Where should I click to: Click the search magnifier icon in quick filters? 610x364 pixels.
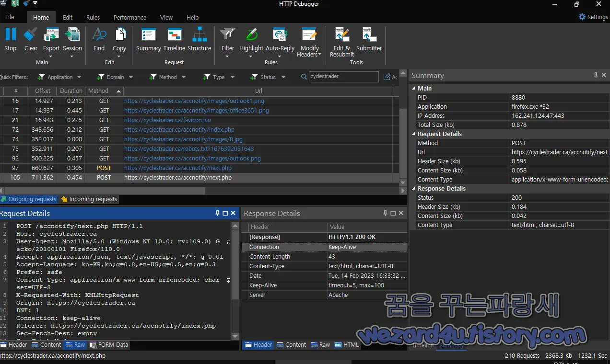304,77
